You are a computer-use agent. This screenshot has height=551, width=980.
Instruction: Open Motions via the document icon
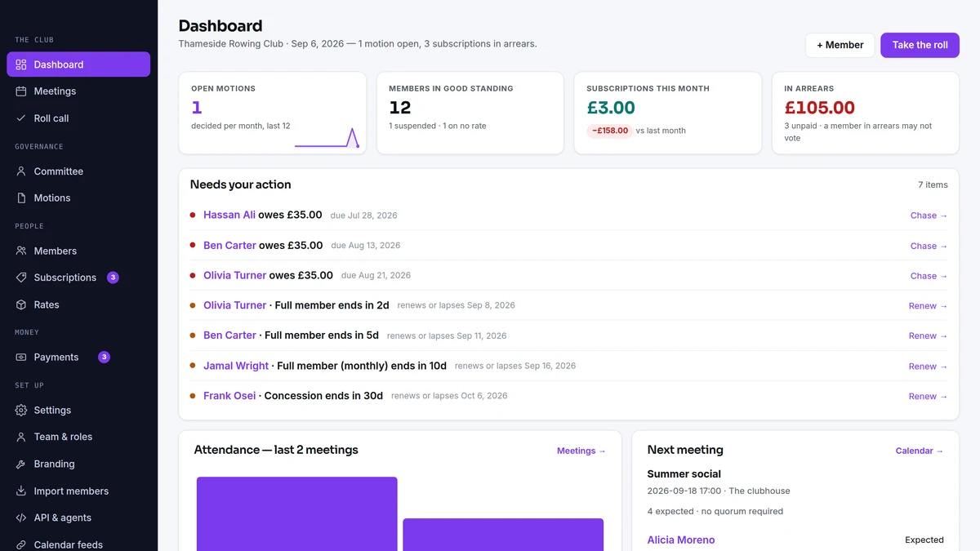click(21, 198)
